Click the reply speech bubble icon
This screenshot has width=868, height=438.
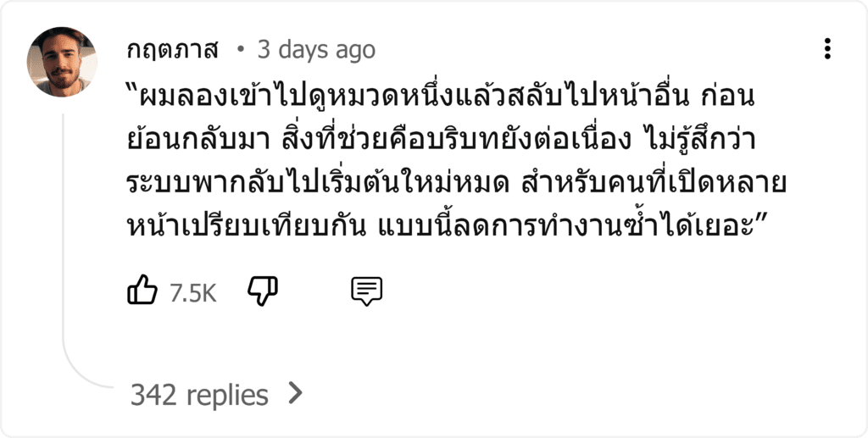point(366,291)
